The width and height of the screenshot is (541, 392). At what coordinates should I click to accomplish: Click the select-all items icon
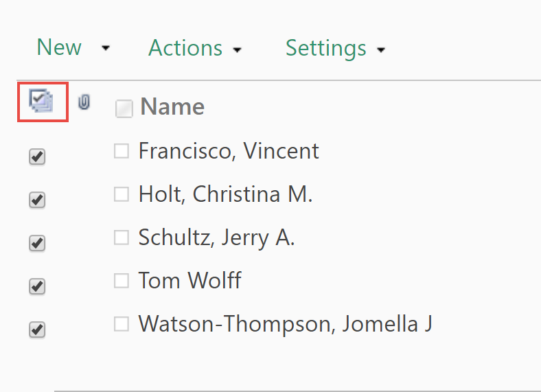coord(41,101)
